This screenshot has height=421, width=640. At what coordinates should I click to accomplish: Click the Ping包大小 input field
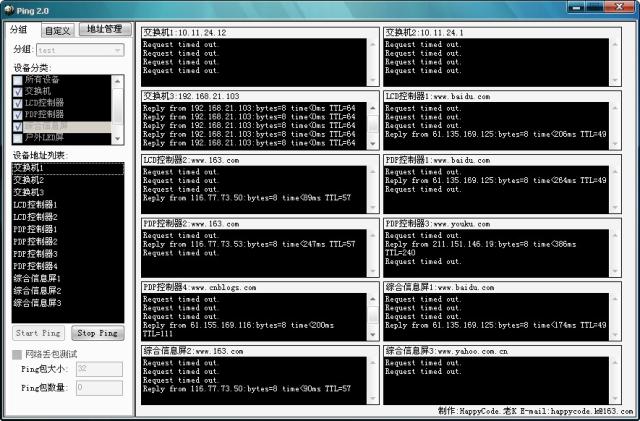tap(99, 369)
